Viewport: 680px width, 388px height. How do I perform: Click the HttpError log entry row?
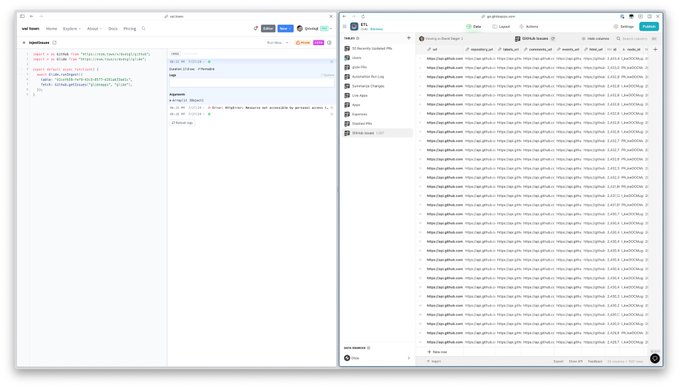[x=251, y=108]
